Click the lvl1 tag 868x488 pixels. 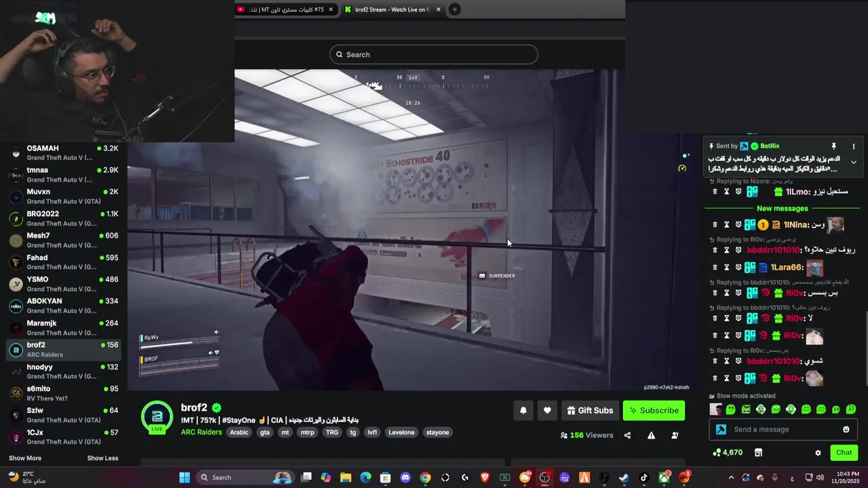372,432
